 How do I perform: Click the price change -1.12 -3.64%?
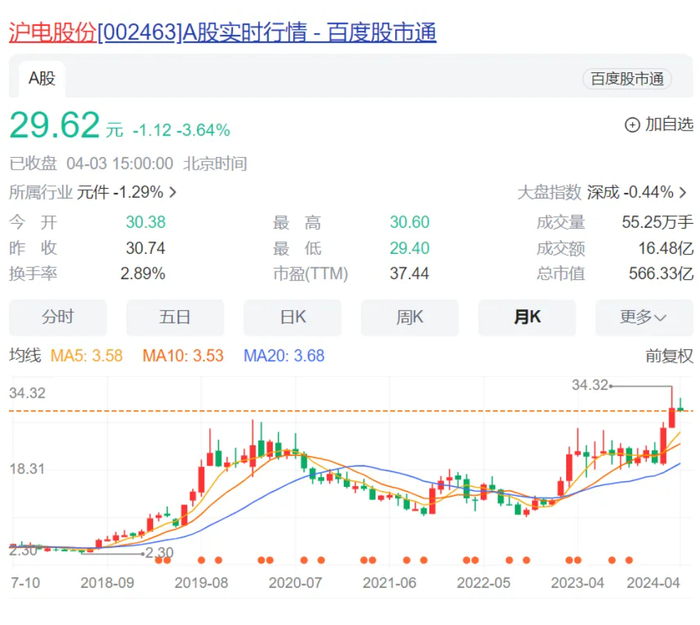[x=181, y=130]
